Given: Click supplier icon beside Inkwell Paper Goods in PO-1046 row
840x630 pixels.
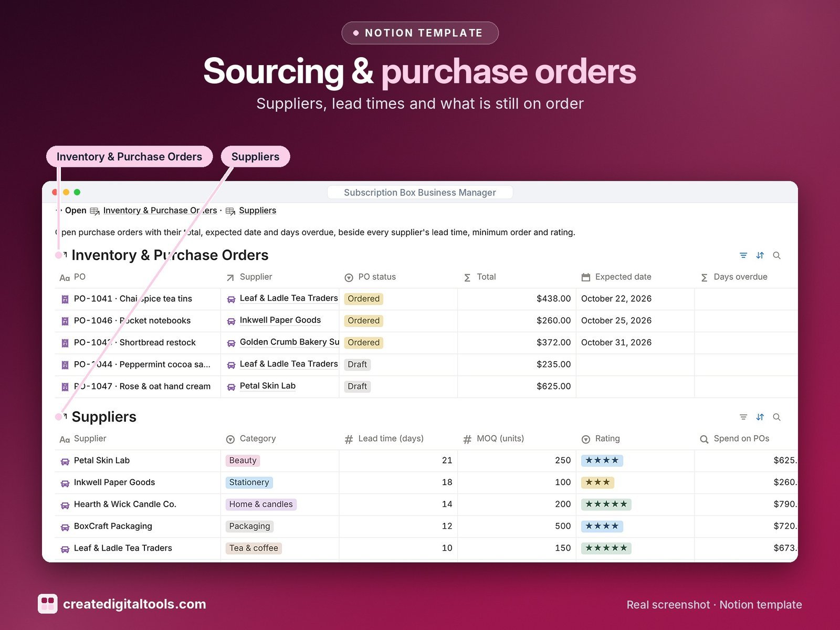Looking at the screenshot, I should point(231,321).
